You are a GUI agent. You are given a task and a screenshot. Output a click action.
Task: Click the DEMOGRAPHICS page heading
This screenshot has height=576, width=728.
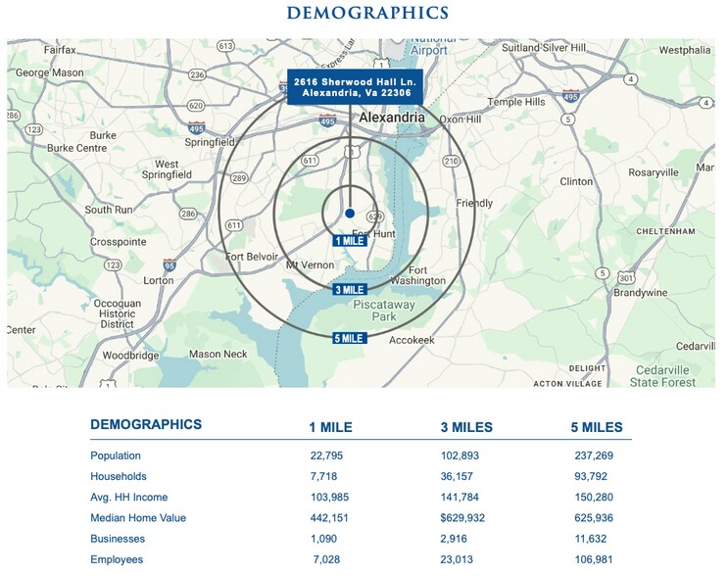click(367, 13)
